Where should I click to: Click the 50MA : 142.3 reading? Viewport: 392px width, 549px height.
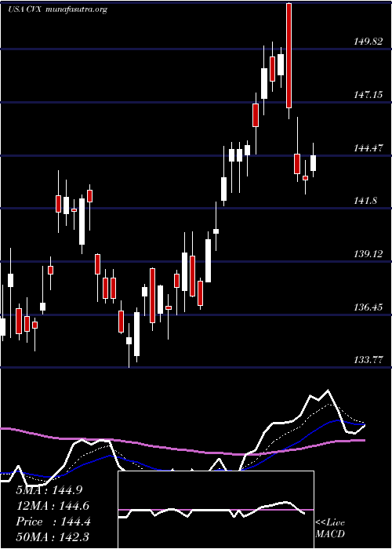point(53,537)
